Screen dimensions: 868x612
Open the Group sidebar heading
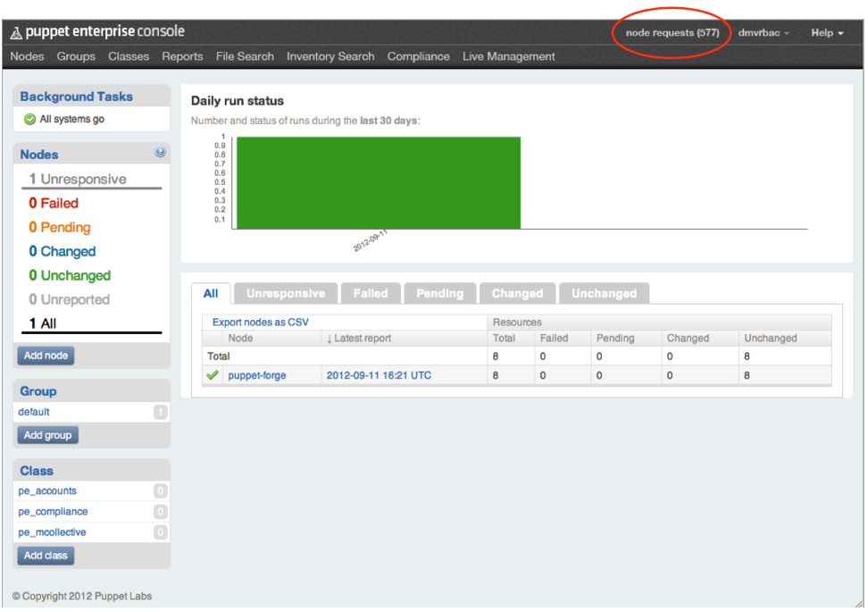click(x=38, y=391)
